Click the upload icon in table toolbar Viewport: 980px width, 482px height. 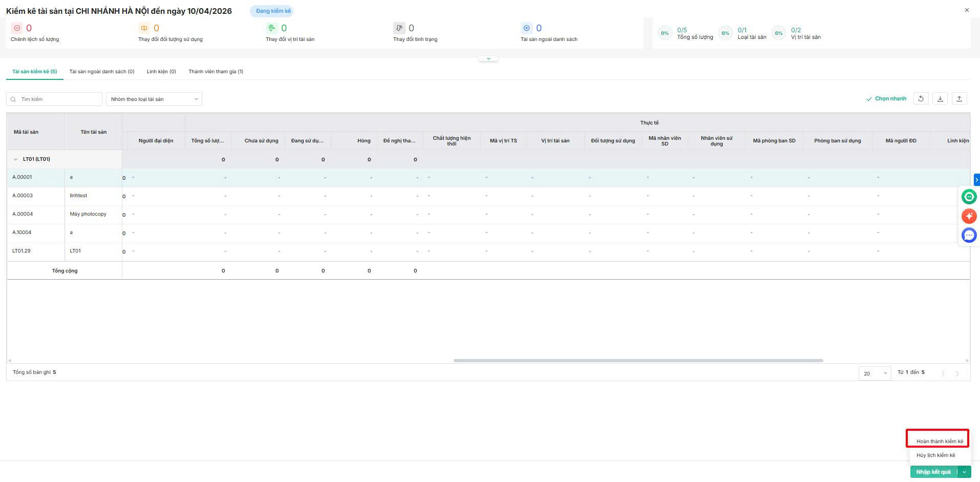[x=959, y=99]
